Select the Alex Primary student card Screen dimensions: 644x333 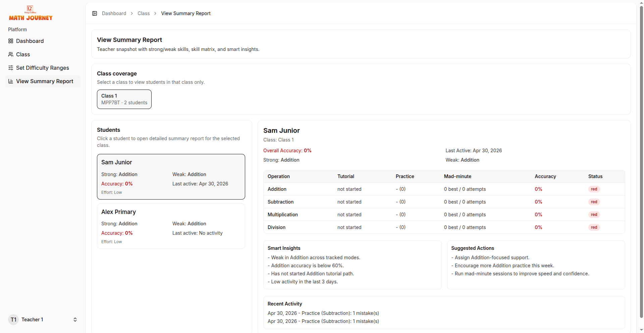171,226
